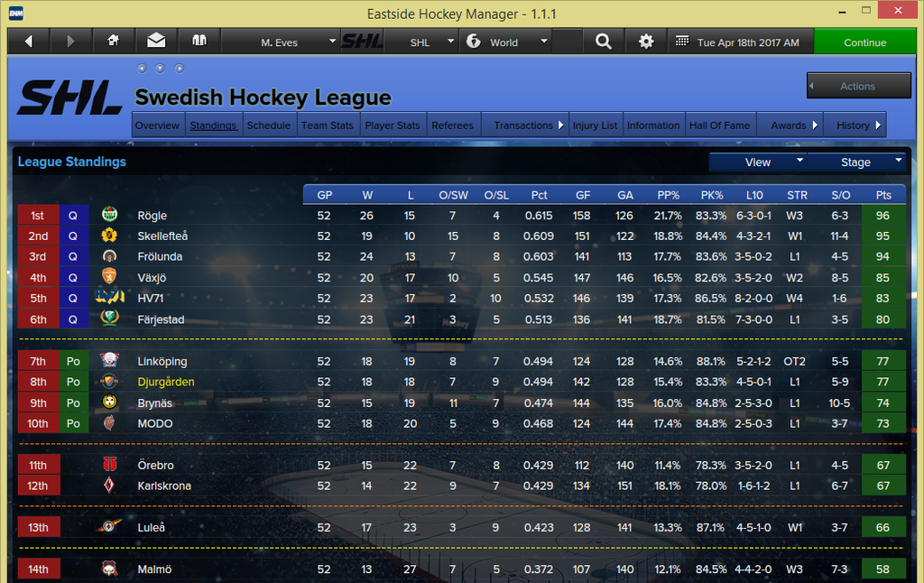Click the Skellefteå team logo
The image size is (924, 583).
109,236
